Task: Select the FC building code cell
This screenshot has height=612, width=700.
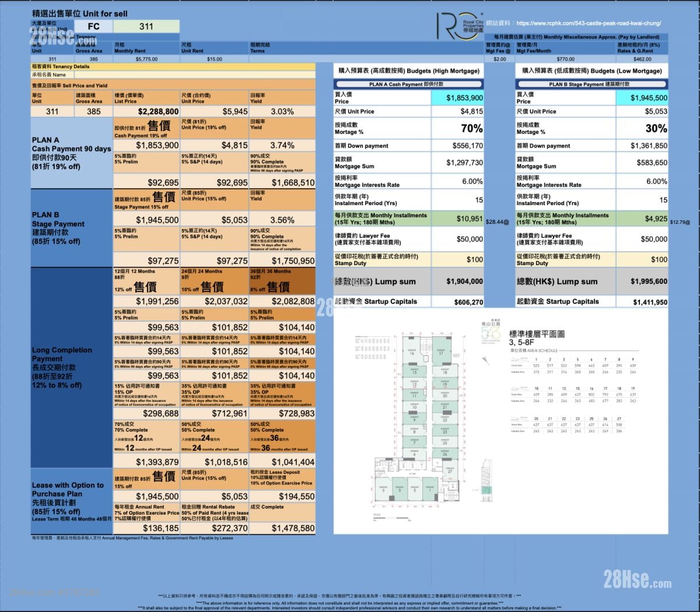Action: click(93, 26)
